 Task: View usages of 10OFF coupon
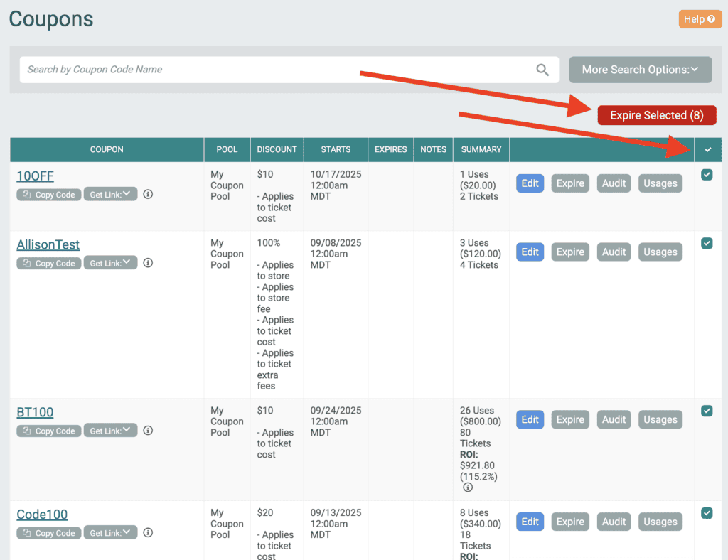pyautogui.click(x=660, y=183)
